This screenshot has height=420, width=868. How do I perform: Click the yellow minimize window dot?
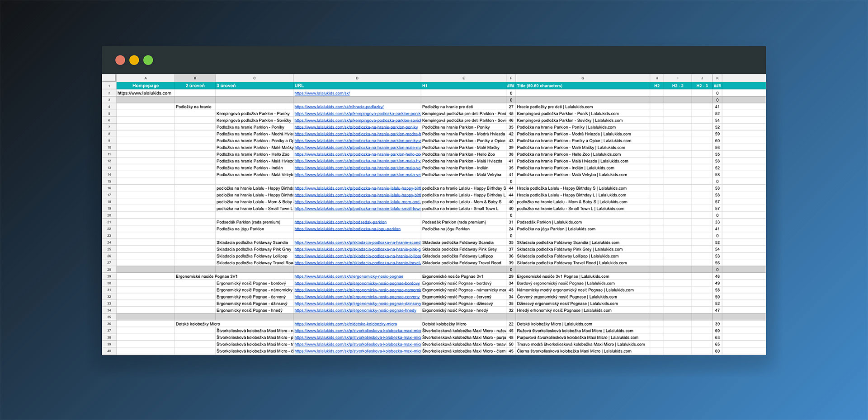click(x=134, y=60)
